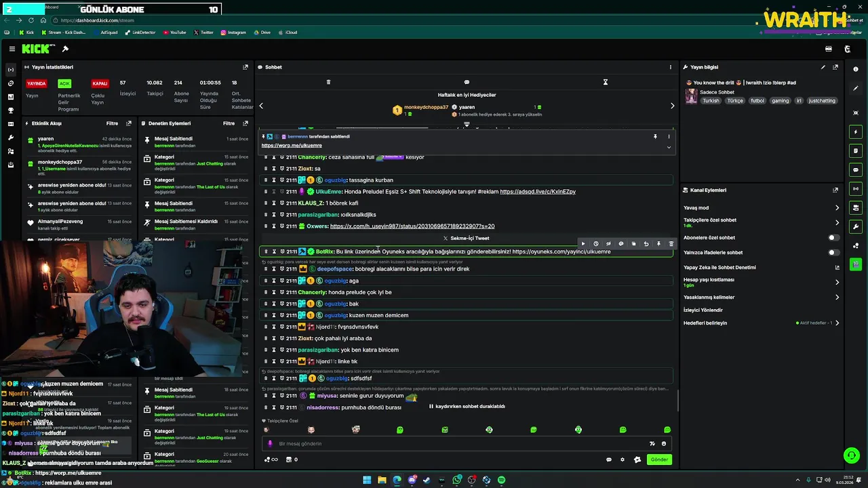The width and height of the screenshot is (868, 488).
Task: Open Filtre in Denetim Eylemleri panel
Action: tap(229, 123)
